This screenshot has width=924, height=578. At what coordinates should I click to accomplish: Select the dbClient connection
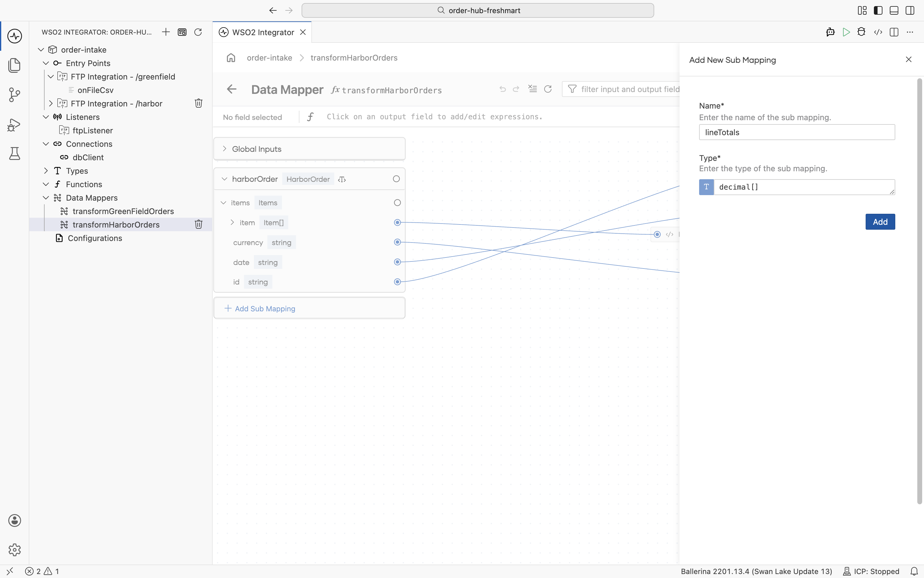tap(88, 157)
